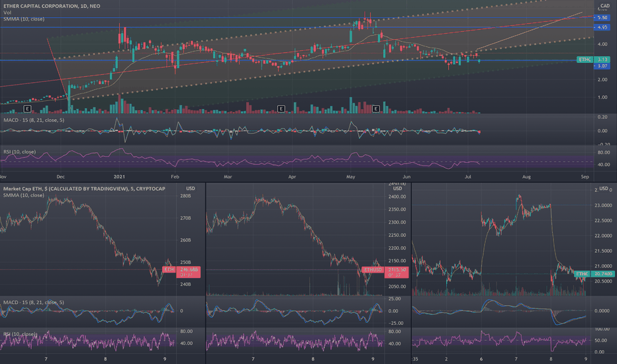Click the Jul label on the time axis
The image size is (617, 364).
click(468, 177)
